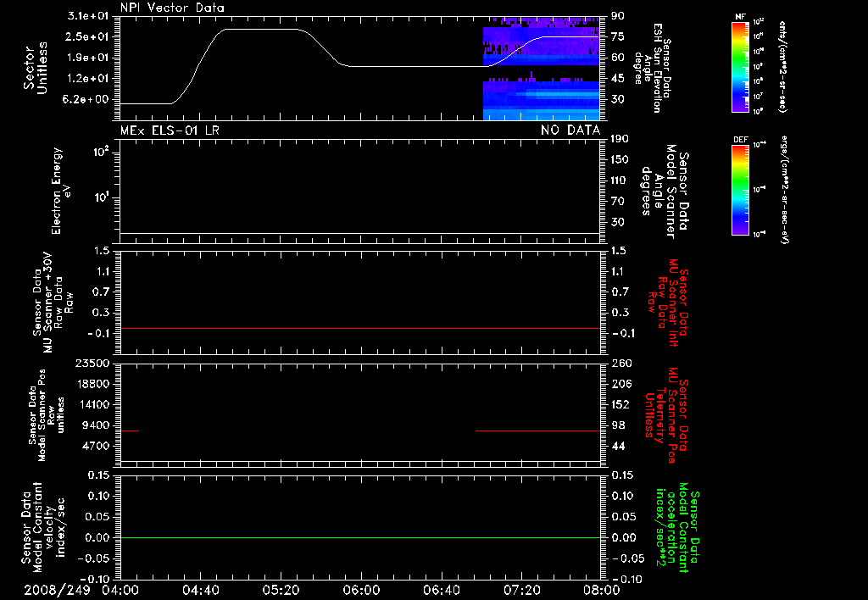The image size is (868, 600).
Task: Click the 9400 scanner position tick
Action: tap(95, 425)
